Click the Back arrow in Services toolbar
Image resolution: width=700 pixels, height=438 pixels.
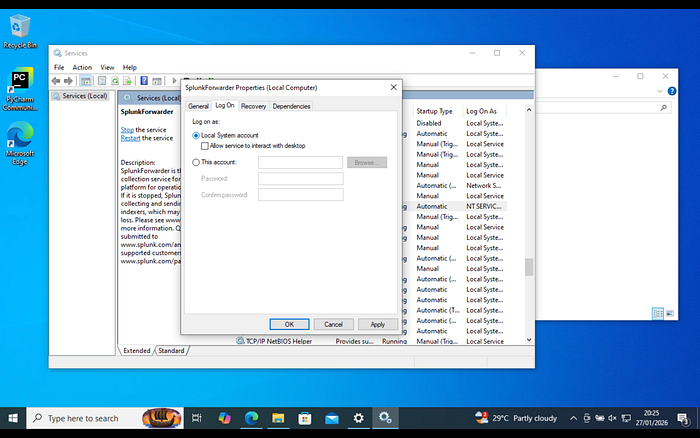tap(56, 81)
